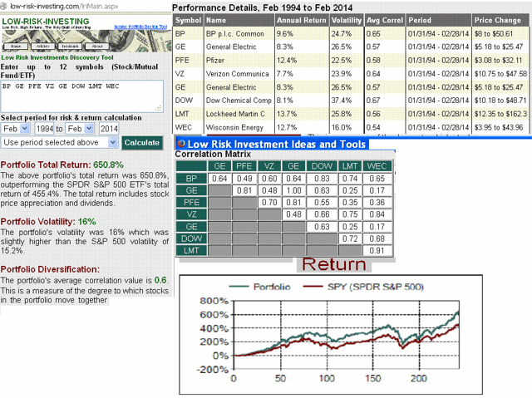Click the Dow Chemical Comp name cell
The image size is (532, 398).
pyautogui.click(x=239, y=101)
